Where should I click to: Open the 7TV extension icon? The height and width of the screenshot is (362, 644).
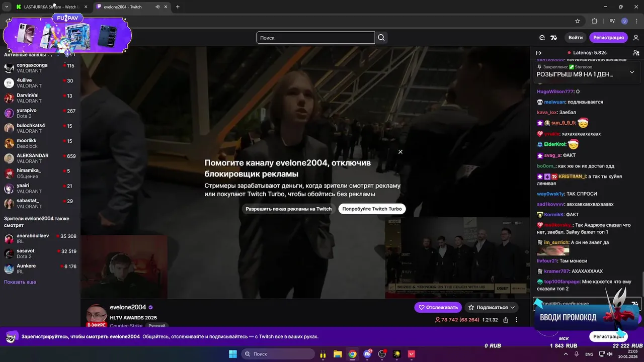tap(554, 38)
